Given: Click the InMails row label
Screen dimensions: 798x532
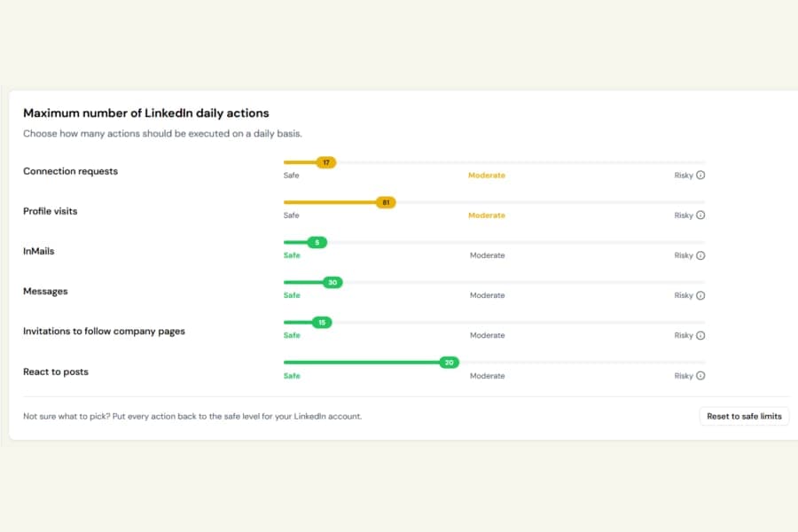Looking at the screenshot, I should point(38,251).
